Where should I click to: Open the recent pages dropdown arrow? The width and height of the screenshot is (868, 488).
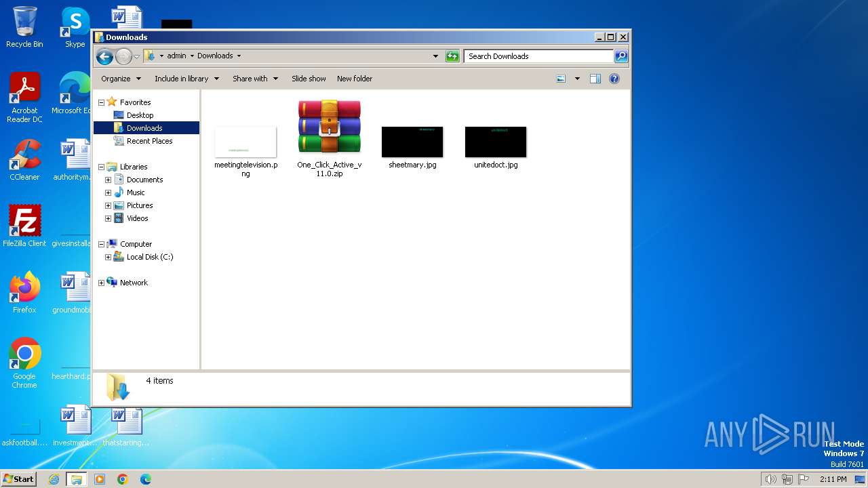137,57
